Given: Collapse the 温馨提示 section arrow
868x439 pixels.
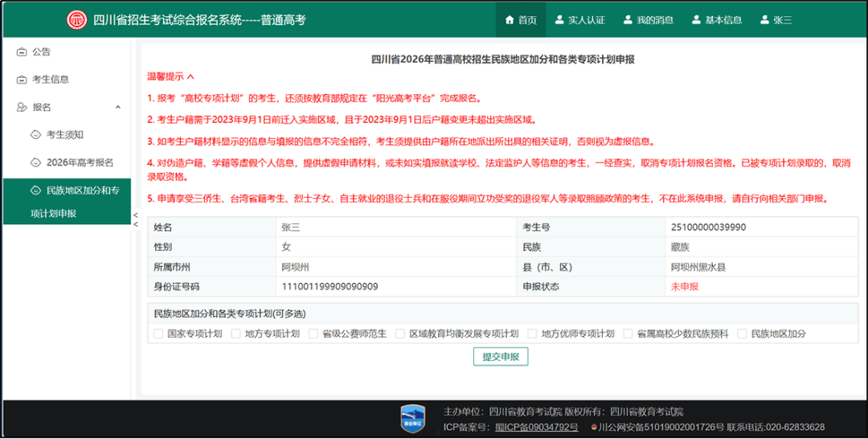Looking at the screenshot, I should tap(191, 77).
